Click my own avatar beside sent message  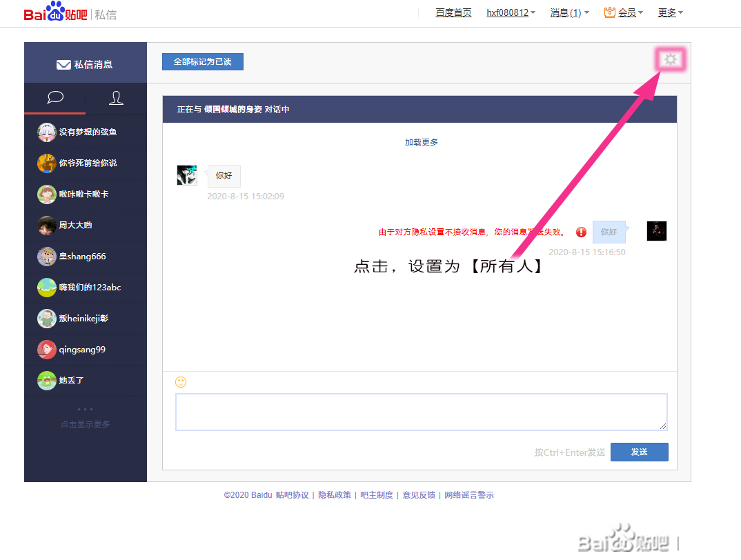tap(656, 231)
